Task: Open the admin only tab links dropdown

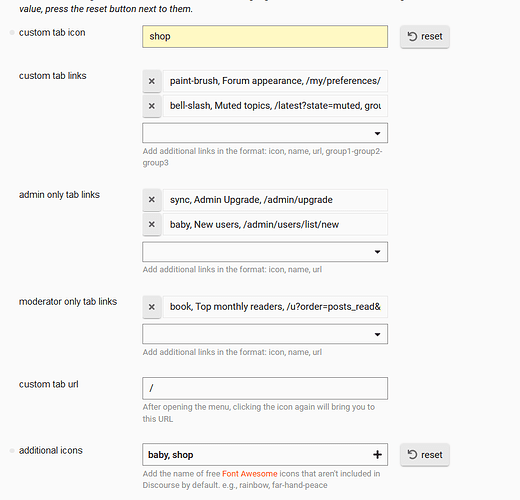Action: pyautogui.click(x=265, y=252)
